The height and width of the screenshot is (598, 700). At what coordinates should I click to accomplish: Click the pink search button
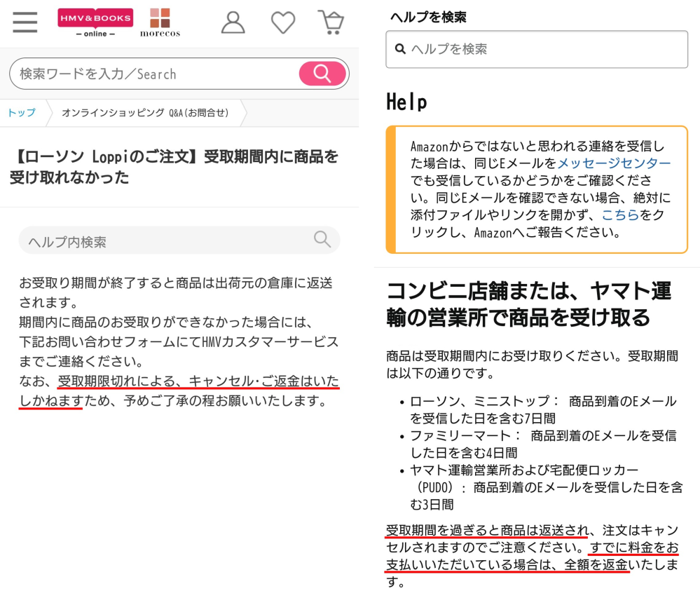tap(322, 73)
